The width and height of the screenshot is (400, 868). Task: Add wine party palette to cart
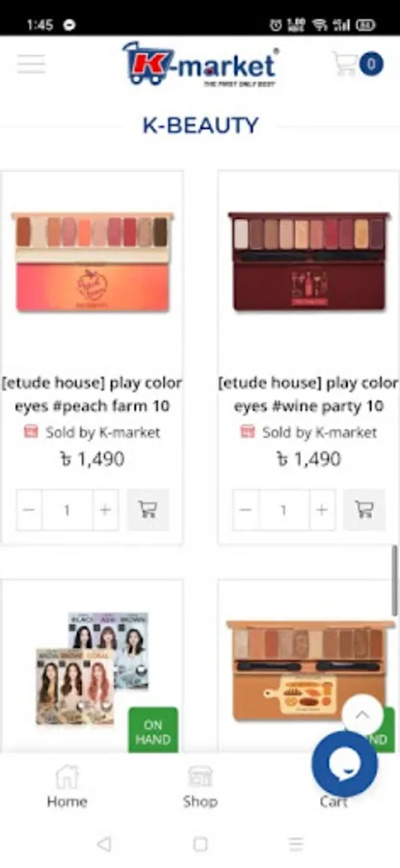pos(364,510)
